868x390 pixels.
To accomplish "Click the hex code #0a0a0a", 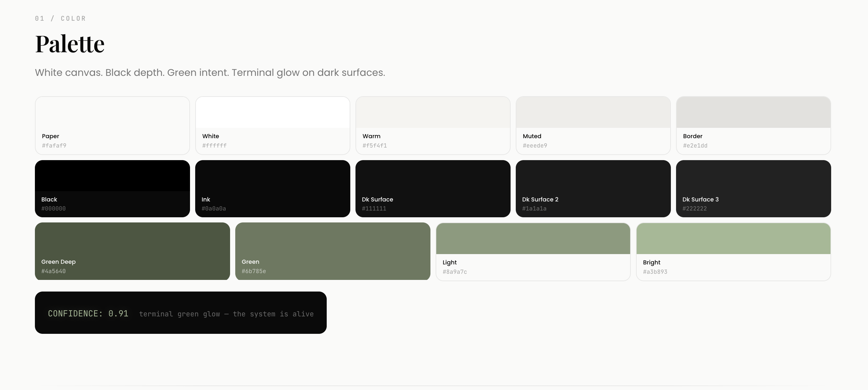I will click(214, 209).
